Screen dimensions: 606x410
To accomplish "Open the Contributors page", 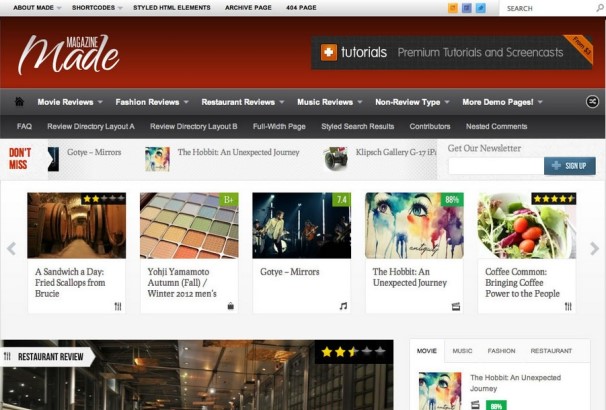I will [430, 126].
